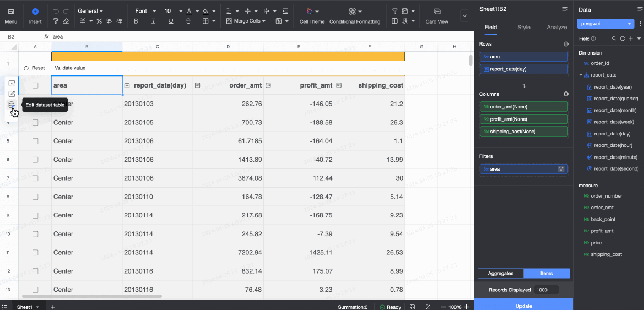Click the swap rows and columns icon
644x310 pixels.
coord(523,86)
